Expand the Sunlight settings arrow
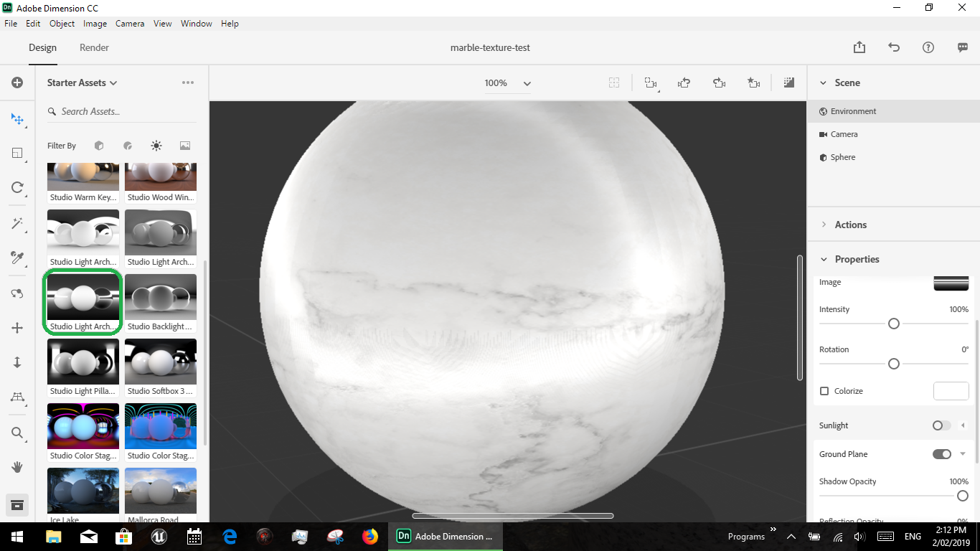980x551 pixels. click(963, 425)
